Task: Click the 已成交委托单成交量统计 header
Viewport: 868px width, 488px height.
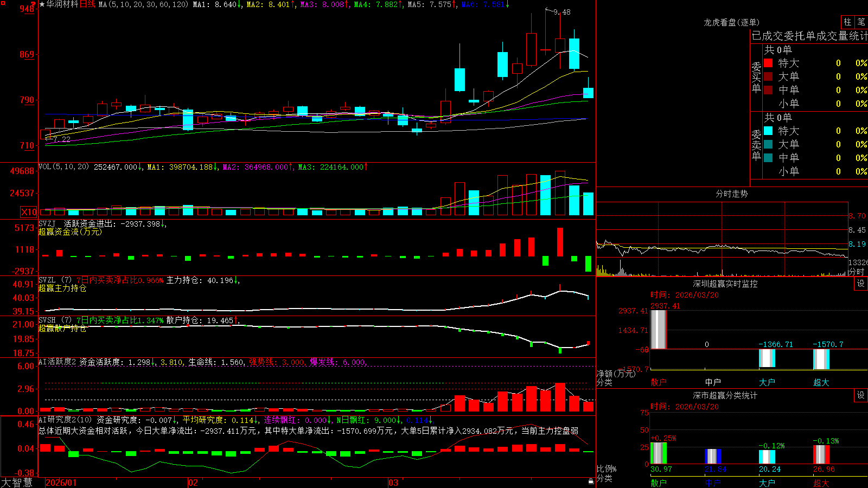Action: point(809,36)
